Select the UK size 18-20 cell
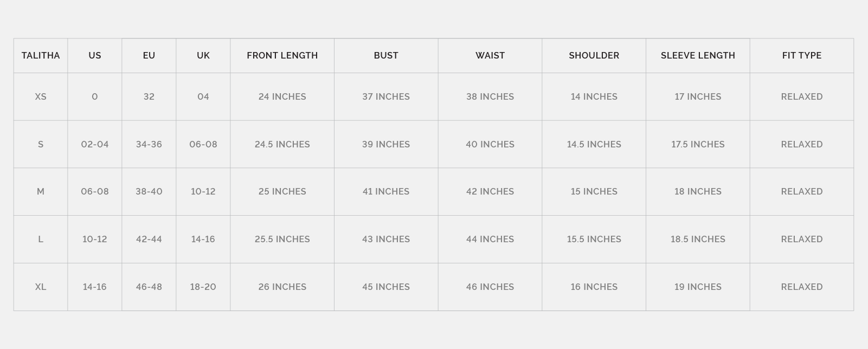 pos(203,287)
